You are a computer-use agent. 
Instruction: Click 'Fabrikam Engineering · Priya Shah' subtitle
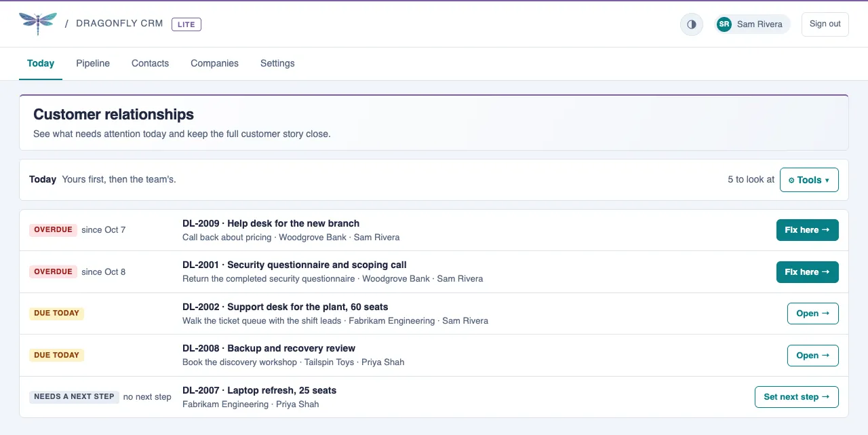pos(250,404)
